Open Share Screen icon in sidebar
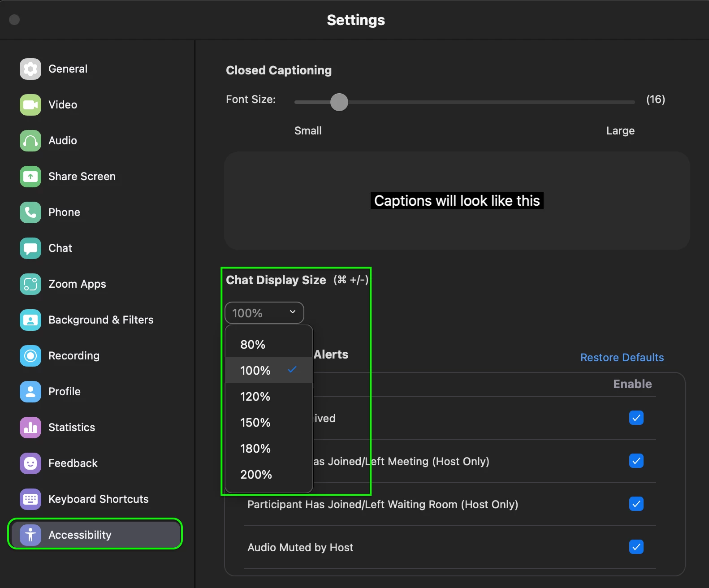The width and height of the screenshot is (709, 588). [30, 177]
